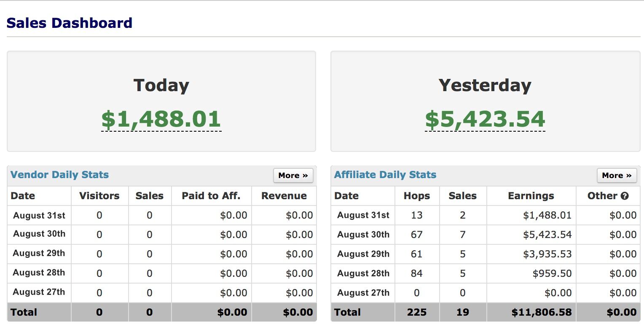The width and height of the screenshot is (644, 330).
Task: Select Hops column header
Action: coord(417,196)
